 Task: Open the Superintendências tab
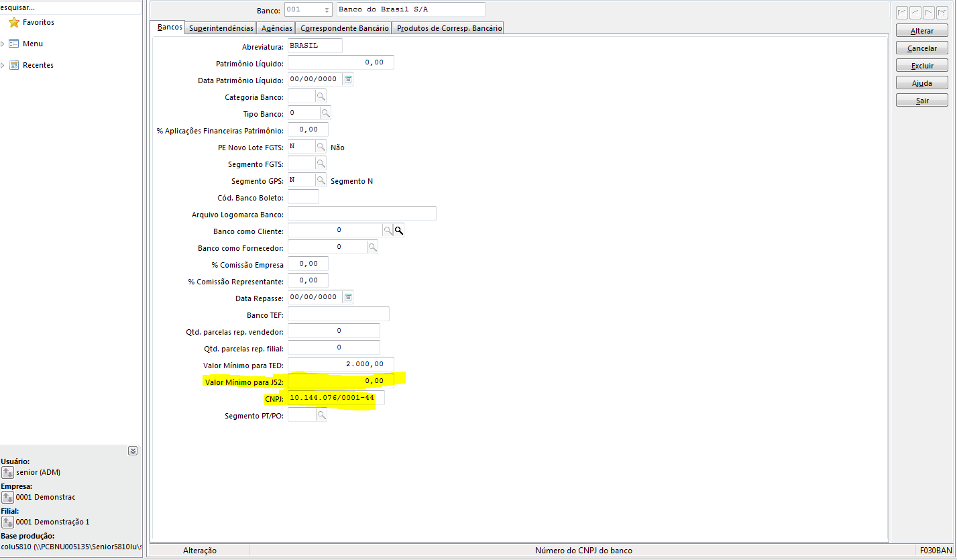coord(221,28)
